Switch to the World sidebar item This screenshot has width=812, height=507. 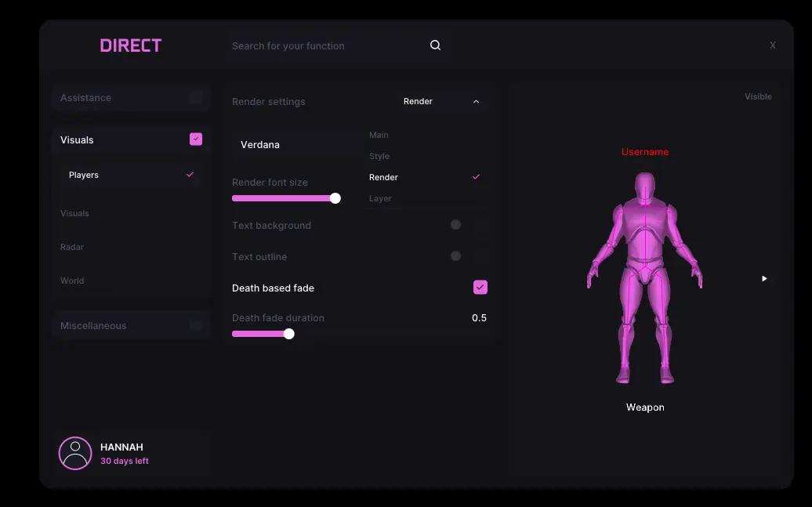[72, 281]
